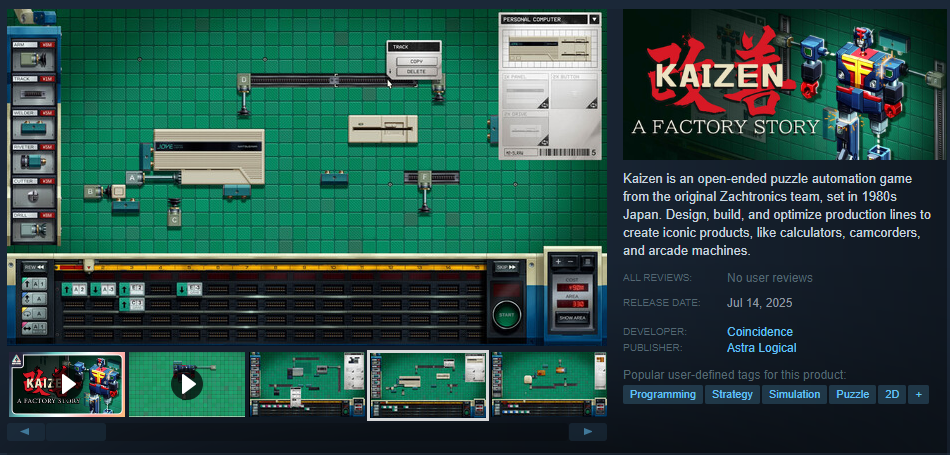Choose the rotate instruction tile in the yellow A row
The height and width of the screenshot is (455, 950).
34,313
